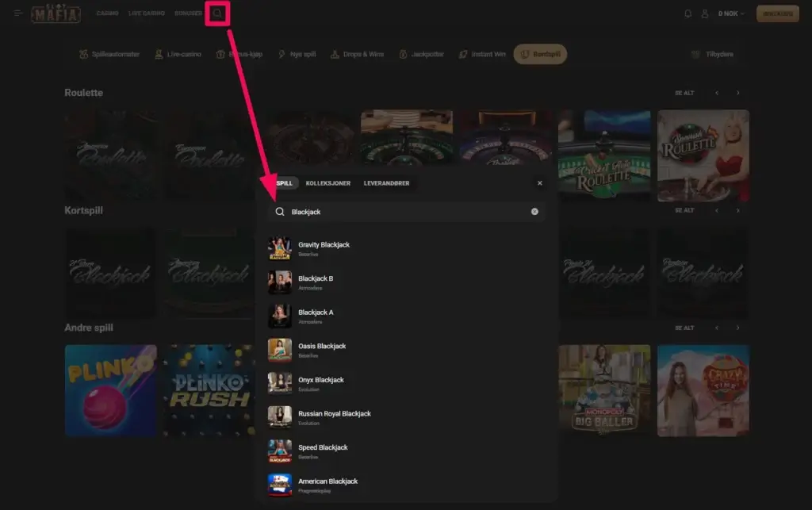Open the Pirate 21 Blackjack game tile

(604, 273)
